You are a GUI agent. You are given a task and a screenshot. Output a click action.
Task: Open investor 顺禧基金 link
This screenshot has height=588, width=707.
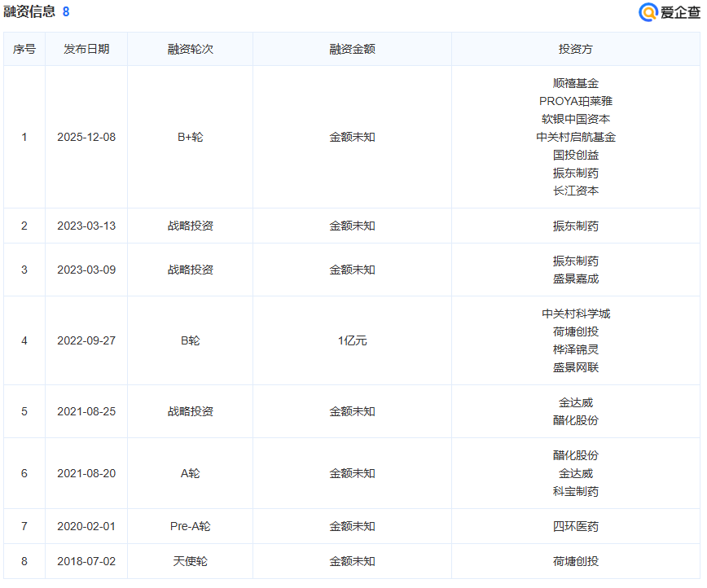tap(575, 83)
